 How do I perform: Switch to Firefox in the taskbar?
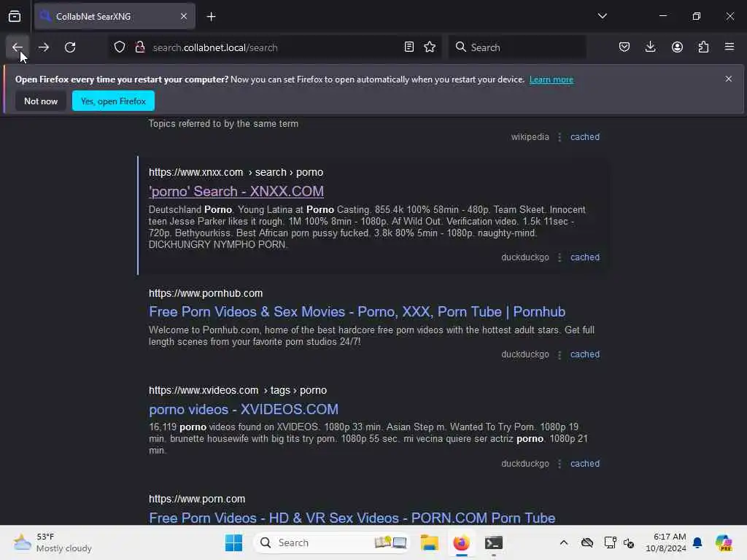pos(461,542)
